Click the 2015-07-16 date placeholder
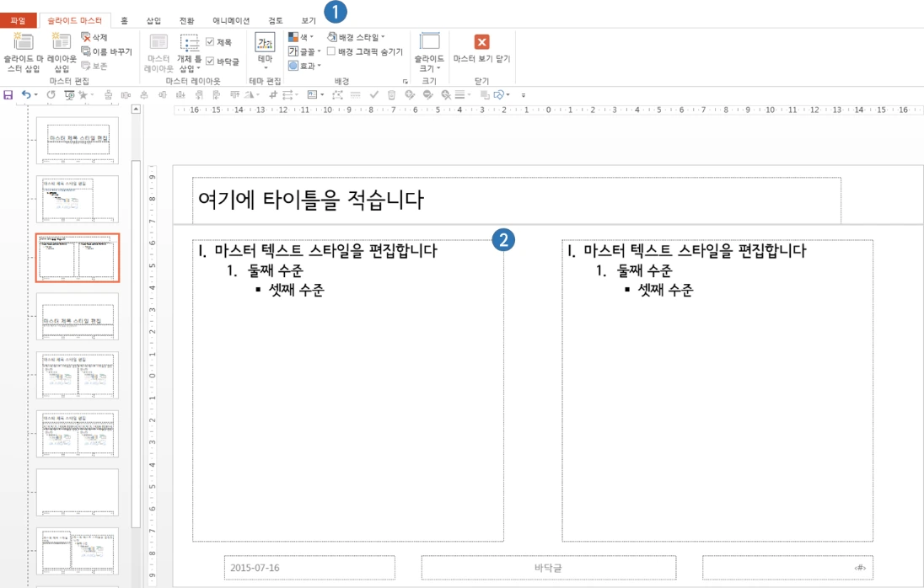Image resolution: width=924 pixels, height=588 pixels. [x=309, y=568]
